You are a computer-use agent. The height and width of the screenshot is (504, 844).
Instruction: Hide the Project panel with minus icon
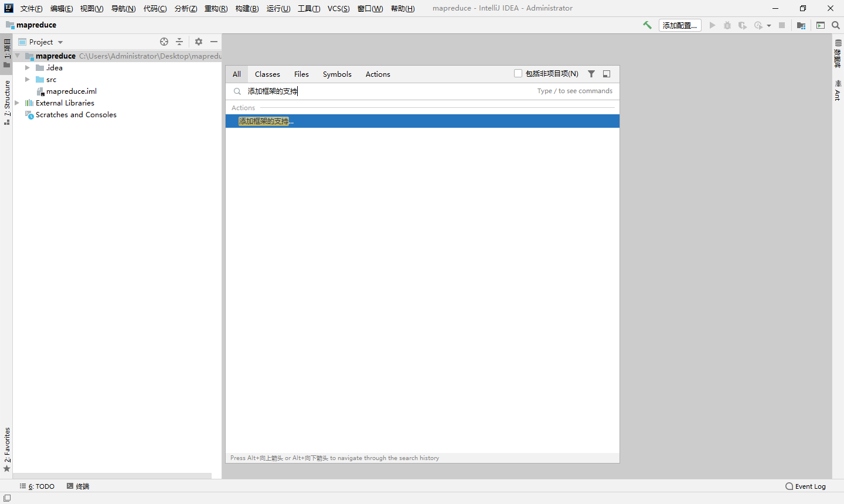point(214,42)
